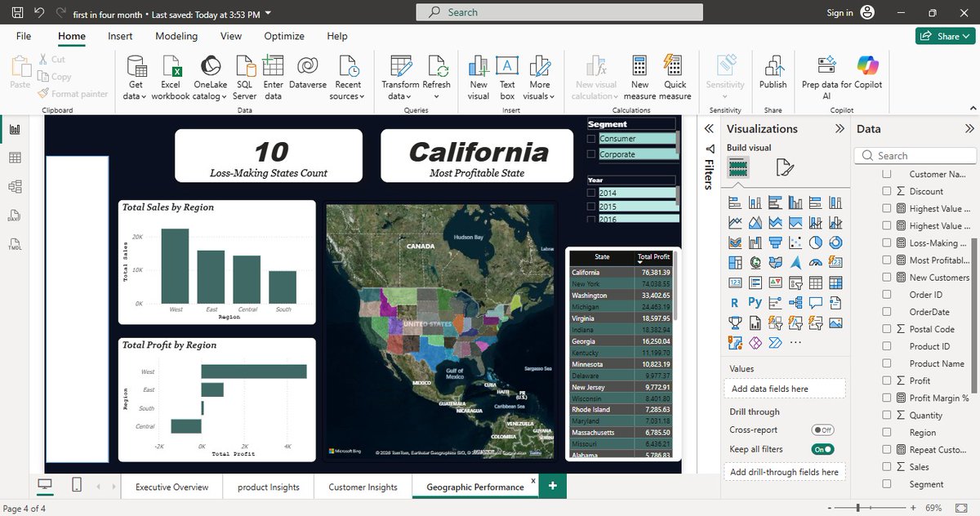Add a new report page
This screenshot has width=980, height=516.
coord(553,487)
